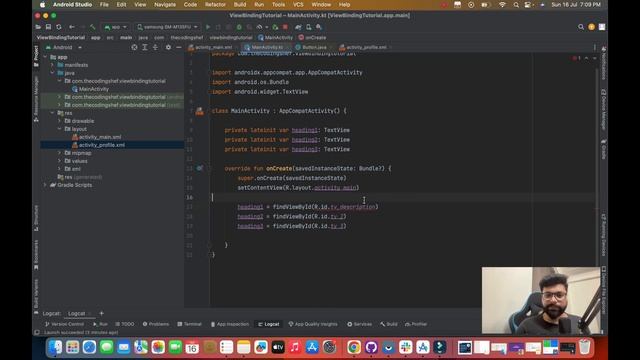This screenshot has height=360, width=640.
Task: Open Project panel gear options
Action: [168, 47]
